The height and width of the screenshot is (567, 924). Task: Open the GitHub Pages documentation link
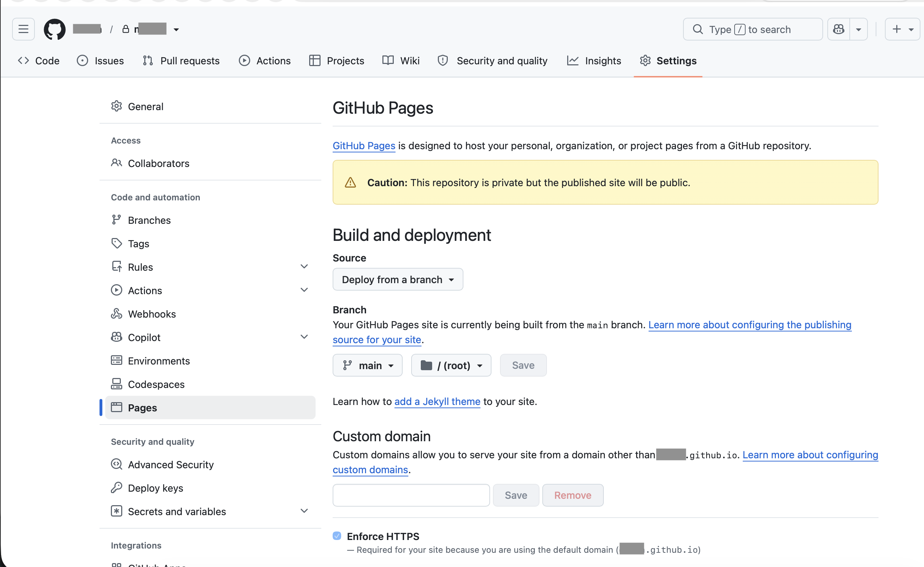[364, 146]
